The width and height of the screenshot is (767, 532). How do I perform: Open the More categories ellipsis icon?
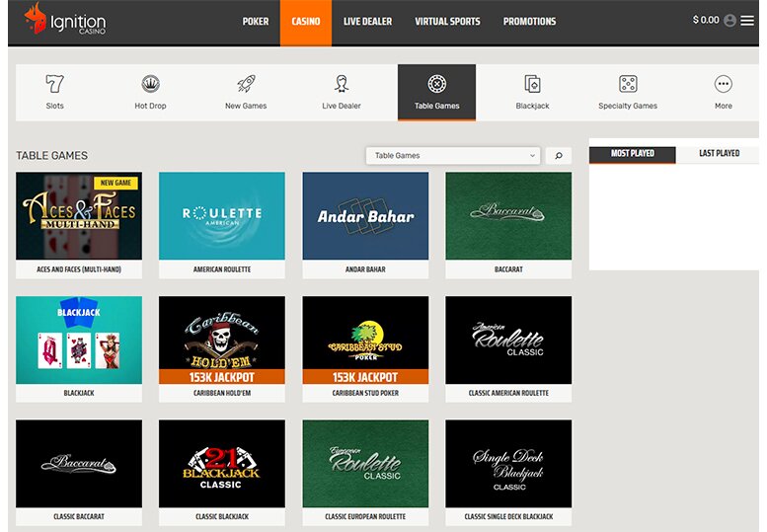pyautogui.click(x=723, y=84)
